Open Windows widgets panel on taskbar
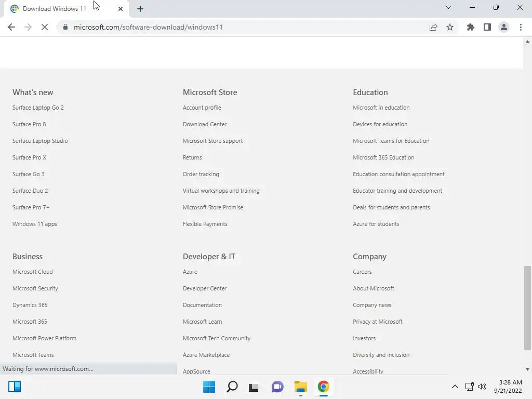Screen dimensions: 532x399 pyautogui.click(x=15, y=387)
